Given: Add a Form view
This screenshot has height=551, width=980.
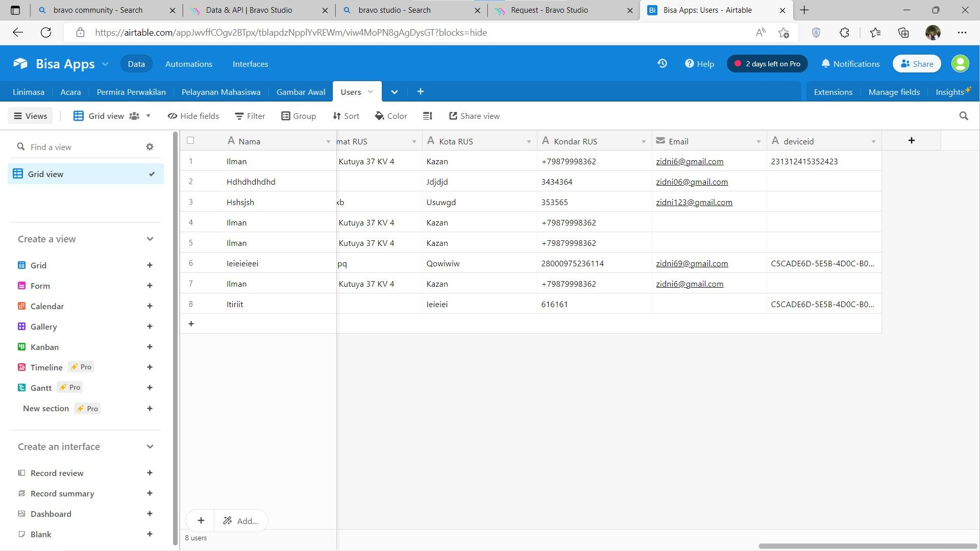Looking at the screenshot, I should (x=150, y=286).
